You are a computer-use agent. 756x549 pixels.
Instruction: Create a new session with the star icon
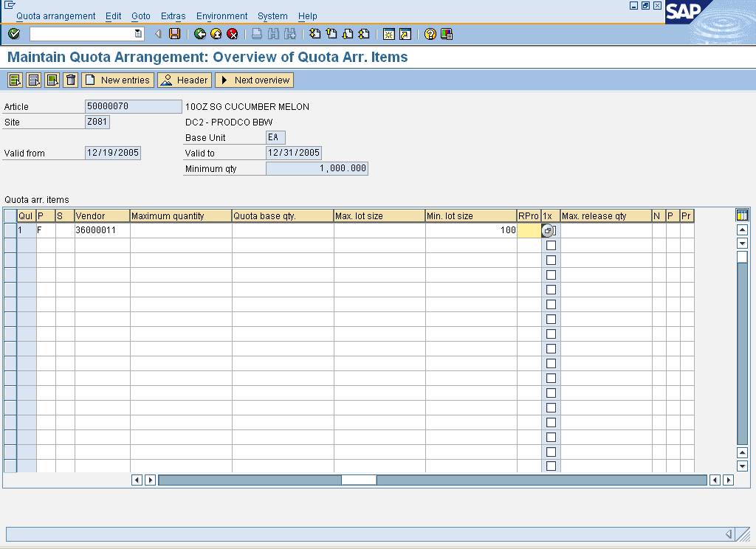coord(388,34)
